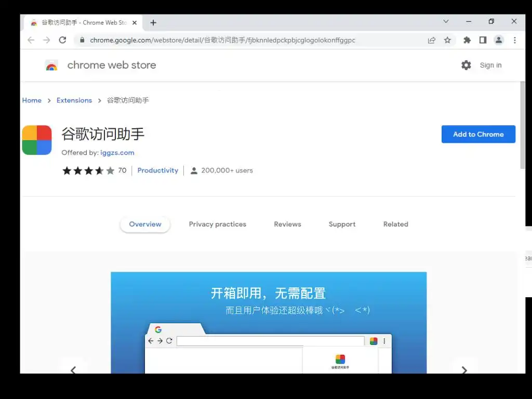Show previous screenshot with left arrow
This screenshot has width=532, height=399.
[x=73, y=369]
